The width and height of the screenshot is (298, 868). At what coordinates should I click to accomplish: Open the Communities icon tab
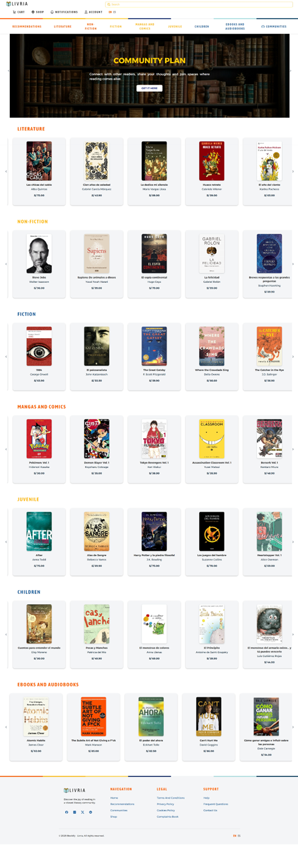[x=263, y=27]
